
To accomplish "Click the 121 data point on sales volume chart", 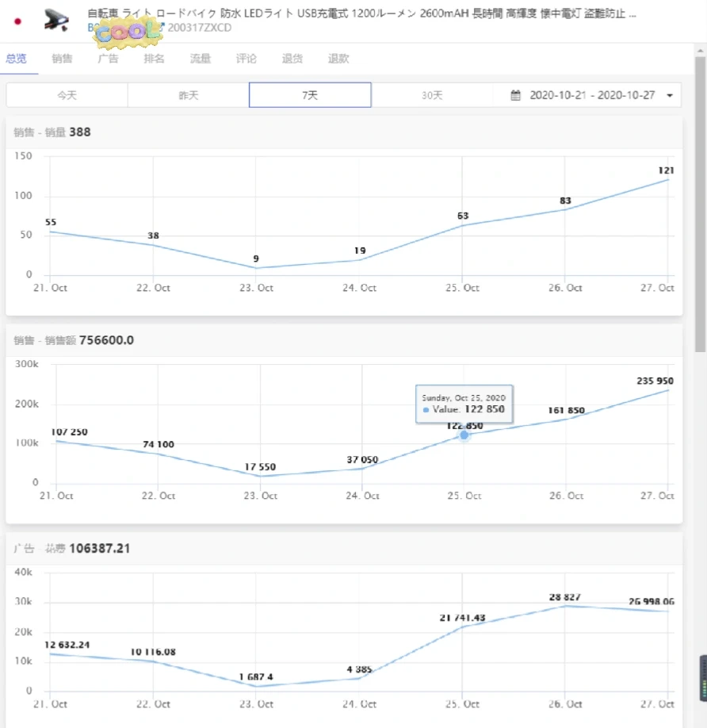I will point(668,179).
